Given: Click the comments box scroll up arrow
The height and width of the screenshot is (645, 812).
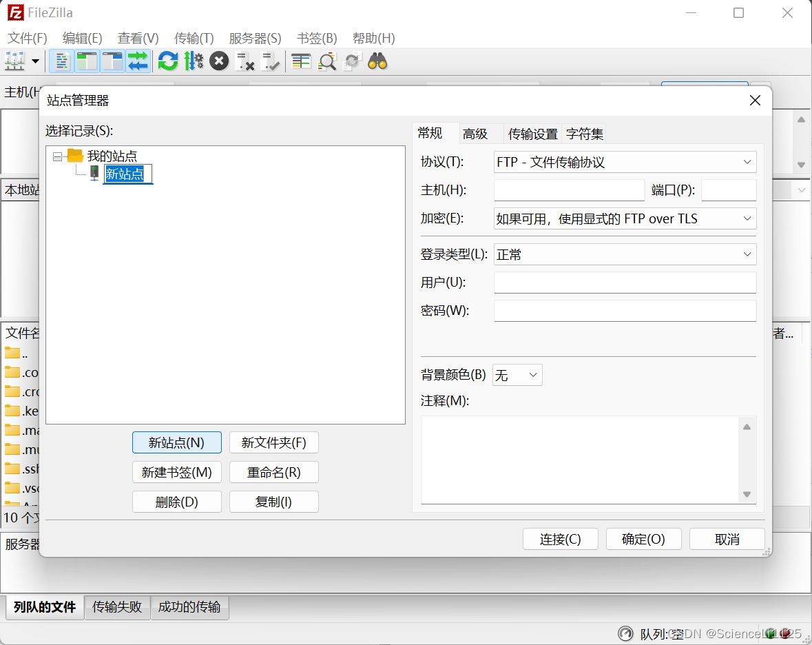Looking at the screenshot, I should [x=747, y=427].
